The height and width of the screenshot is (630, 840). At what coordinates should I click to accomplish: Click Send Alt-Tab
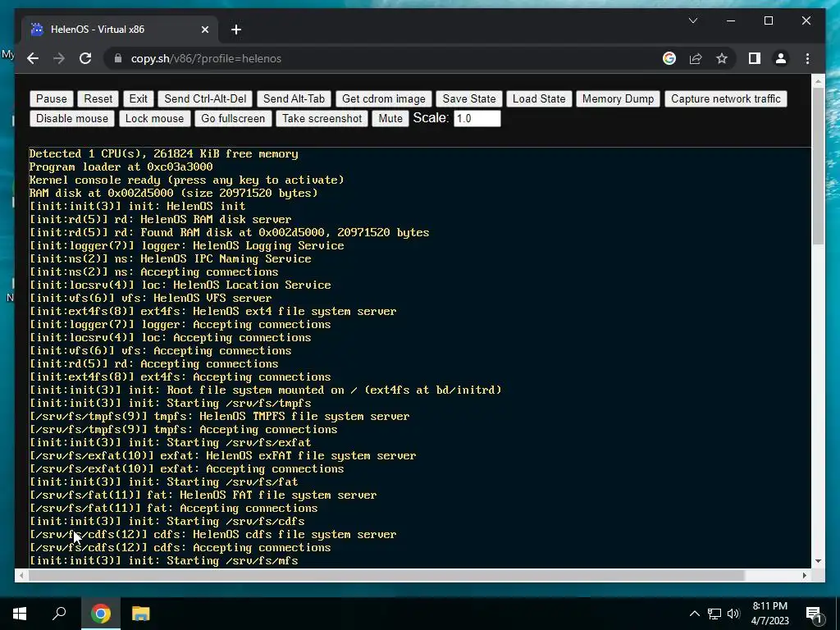pyautogui.click(x=294, y=98)
